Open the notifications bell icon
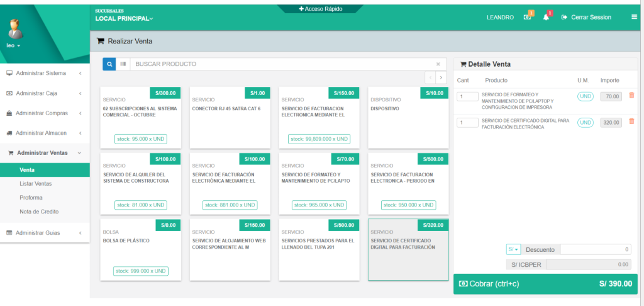 click(546, 17)
